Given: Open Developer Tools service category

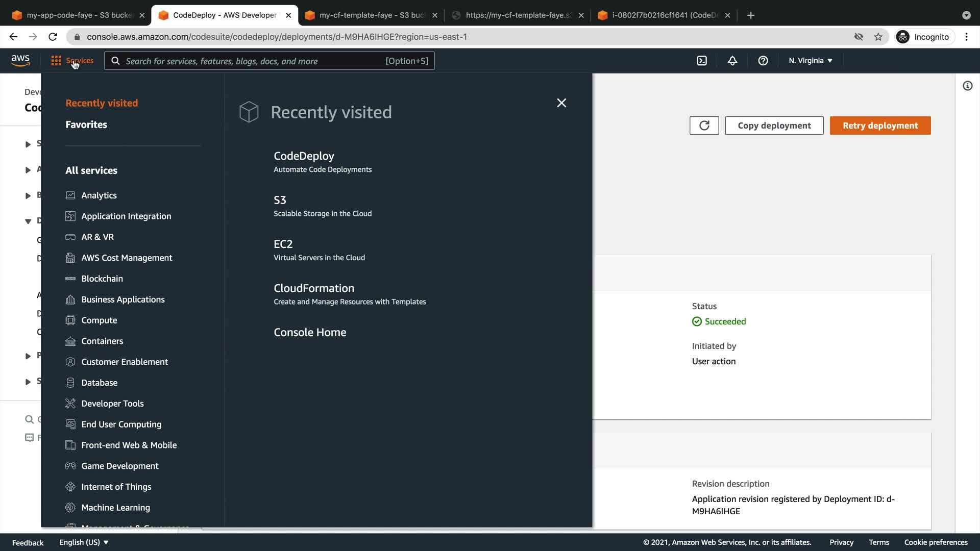Looking at the screenshot, I should point(112,404).
